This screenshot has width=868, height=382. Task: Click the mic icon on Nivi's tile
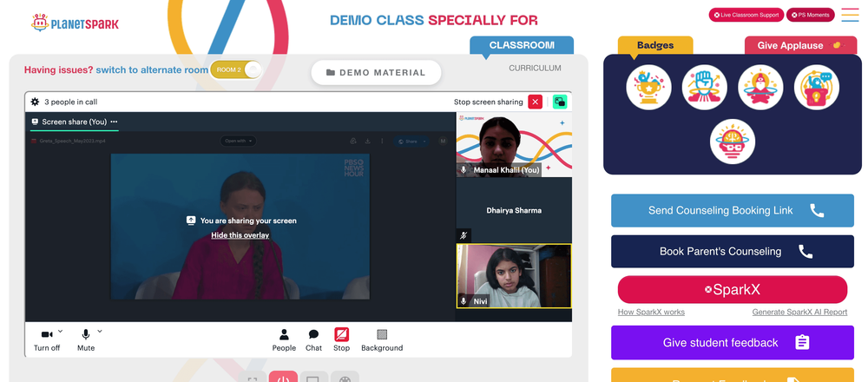point(464,302)
